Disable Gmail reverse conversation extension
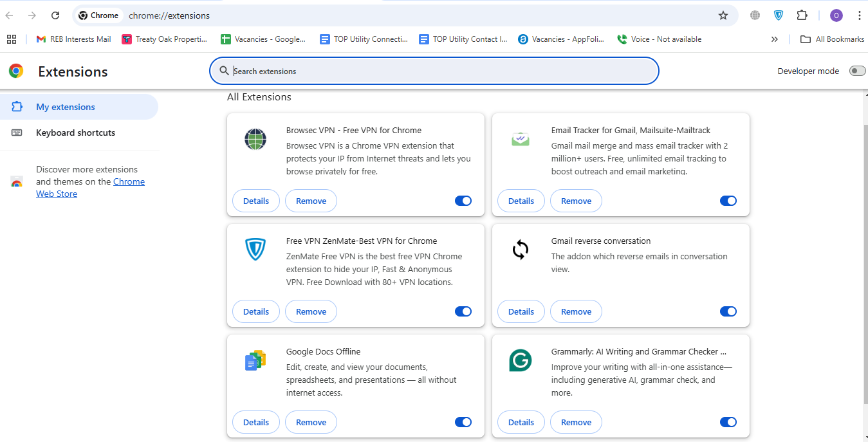This screenshot has height=442, width=868. click(x=728, y=311)
